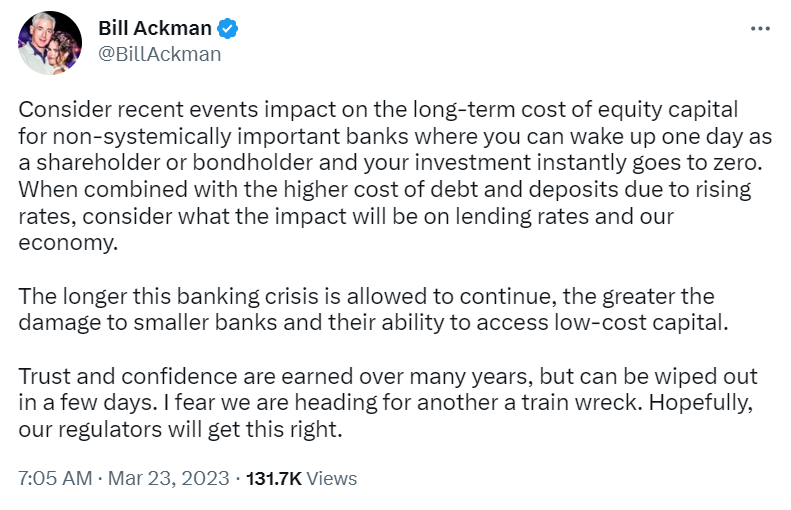Viewport: 791px width, 510px height.
Task: Open Bill Ackman's profile picture
Action: 50,43
